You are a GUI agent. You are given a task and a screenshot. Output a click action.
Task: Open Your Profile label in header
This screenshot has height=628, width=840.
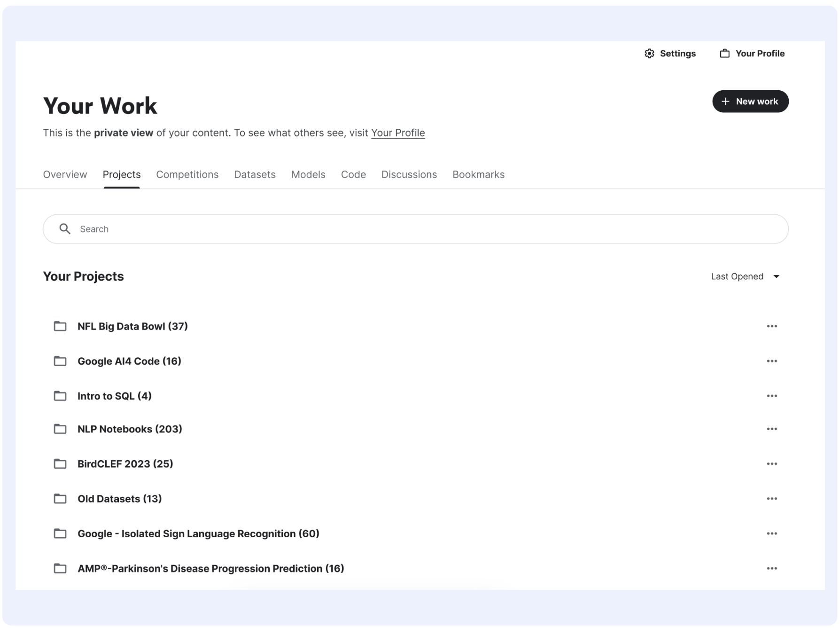point(760,54)
